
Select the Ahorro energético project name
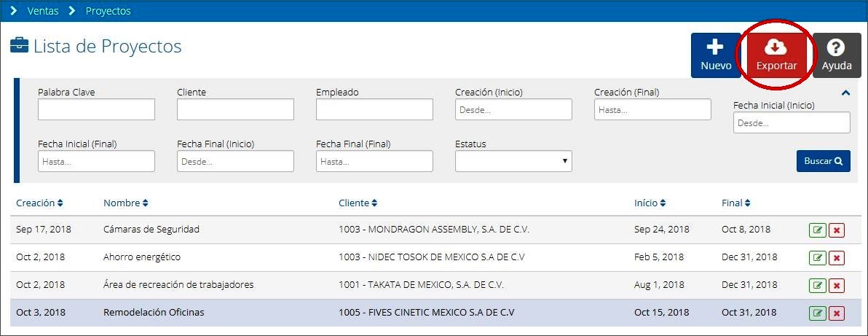click(x=142, y=257)
